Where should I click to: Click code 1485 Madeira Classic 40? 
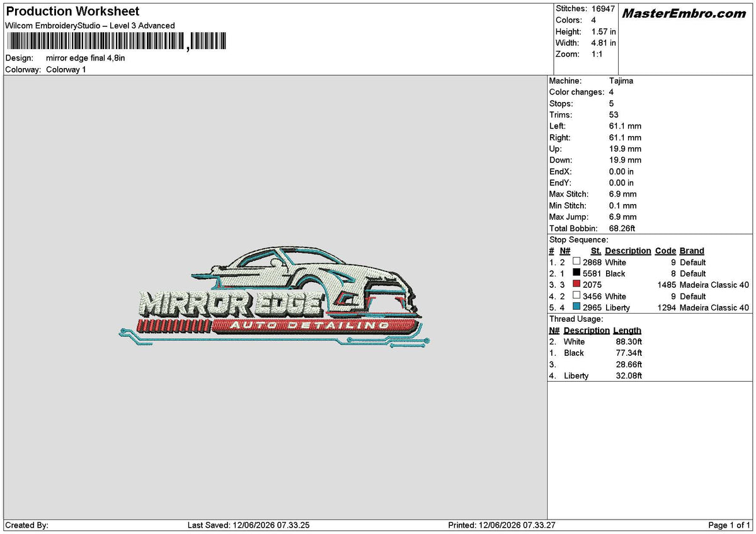click(704, 285)
